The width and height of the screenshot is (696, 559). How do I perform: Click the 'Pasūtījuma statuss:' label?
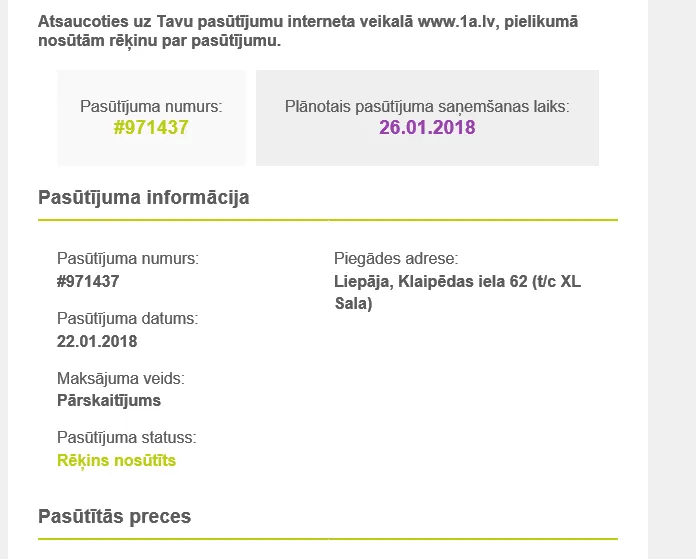tap(127, 437)
